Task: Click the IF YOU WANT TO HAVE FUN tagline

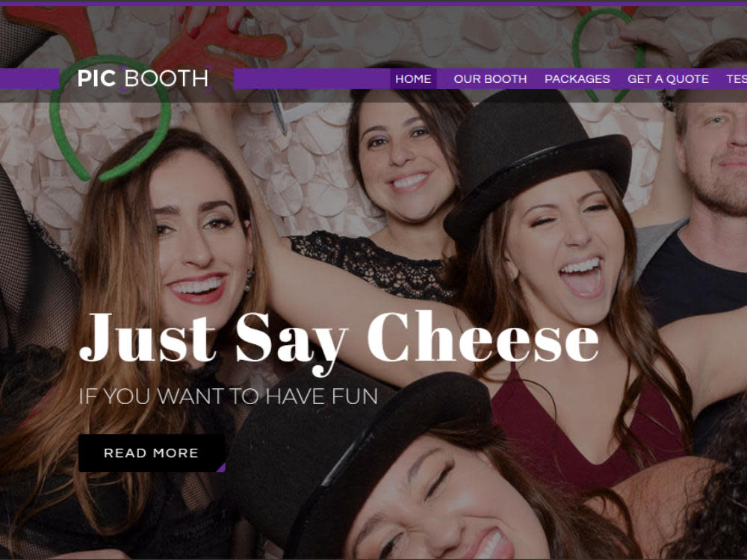Action: coord(228,396)
